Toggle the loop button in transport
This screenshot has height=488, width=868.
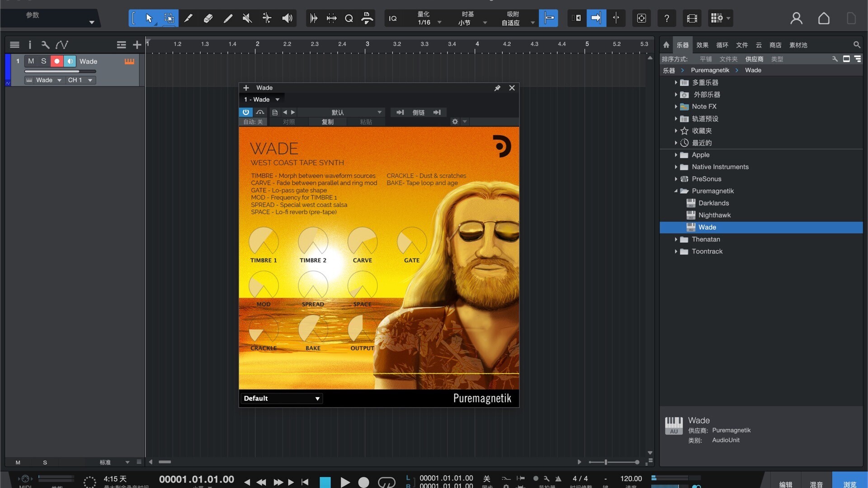(387, 482)
